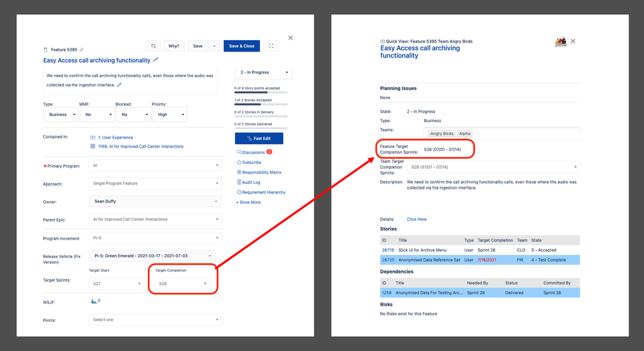Click the Alpha team tag
The image size is (644, 351).
click(465, 134)
